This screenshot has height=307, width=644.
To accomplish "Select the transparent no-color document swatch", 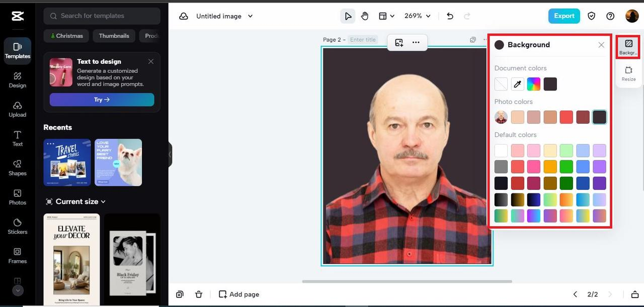I will click(x=501, y=84).
